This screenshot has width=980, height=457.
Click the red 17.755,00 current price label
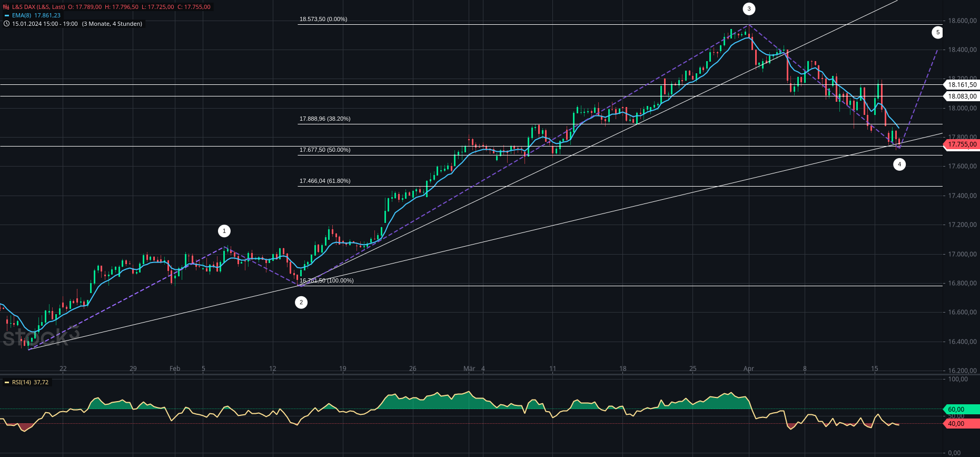(x=962, y=144)
